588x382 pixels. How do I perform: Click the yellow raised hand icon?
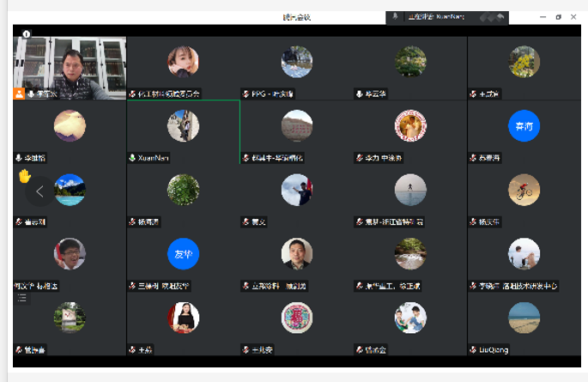coord(25,176)
